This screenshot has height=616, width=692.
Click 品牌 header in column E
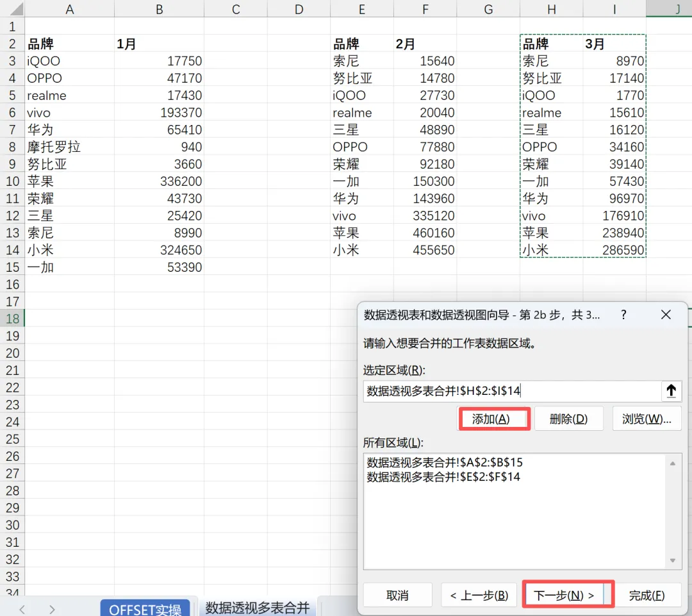(x=362, y=44)
